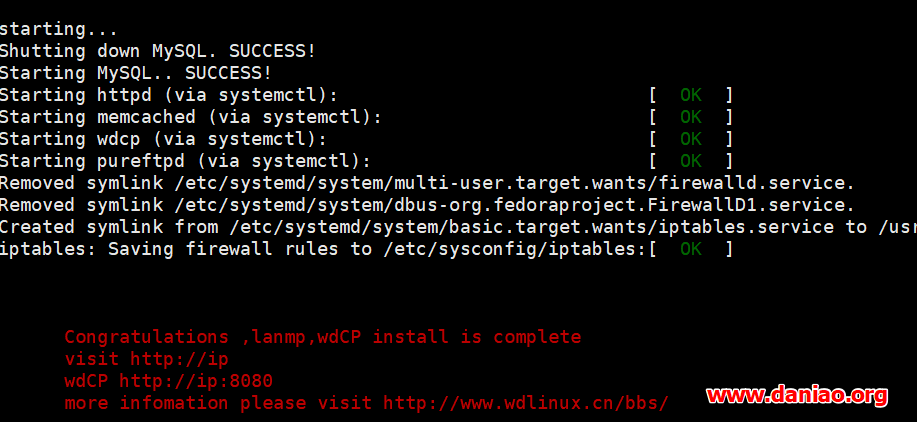Click the OK status beside Starting httpd
The width and height of the screenshot is (917, 422).
pos(691,95)
